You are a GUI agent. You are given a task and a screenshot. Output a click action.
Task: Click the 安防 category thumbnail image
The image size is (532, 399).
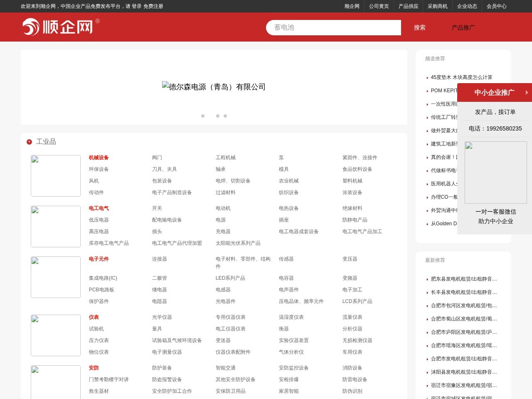tap(55, 382)
